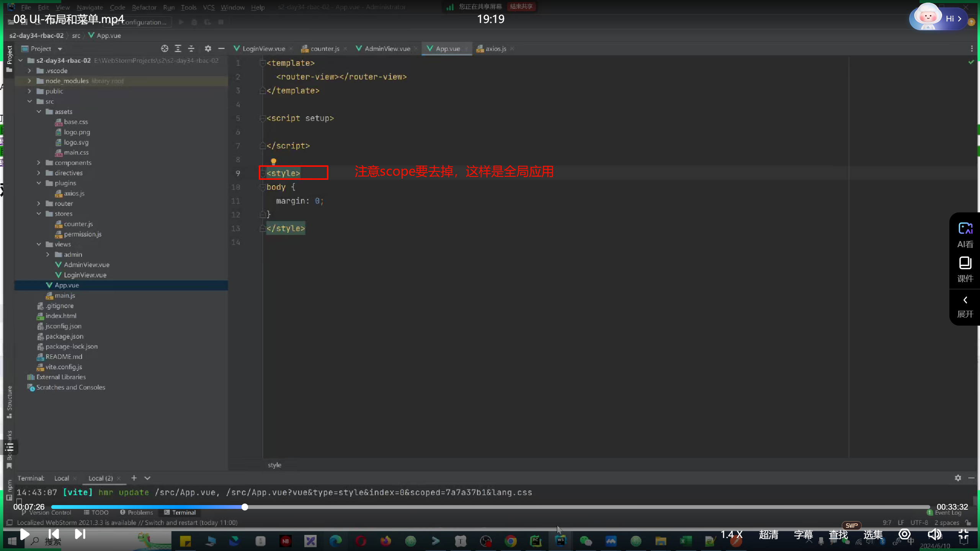The height and width of the screenshot is (551, 980).
Task: Toggle the terminal Local tab
Action: point(61,478)
